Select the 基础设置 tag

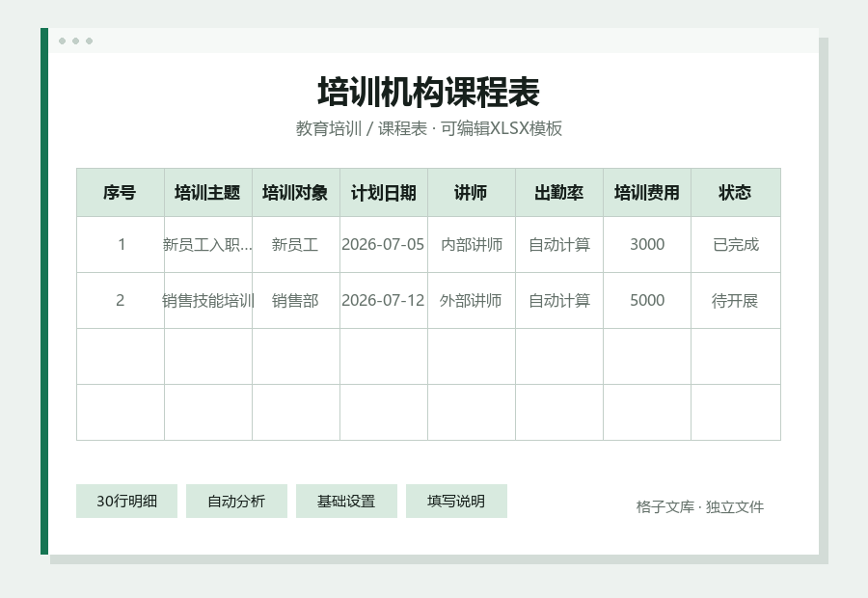pos(346,502)
